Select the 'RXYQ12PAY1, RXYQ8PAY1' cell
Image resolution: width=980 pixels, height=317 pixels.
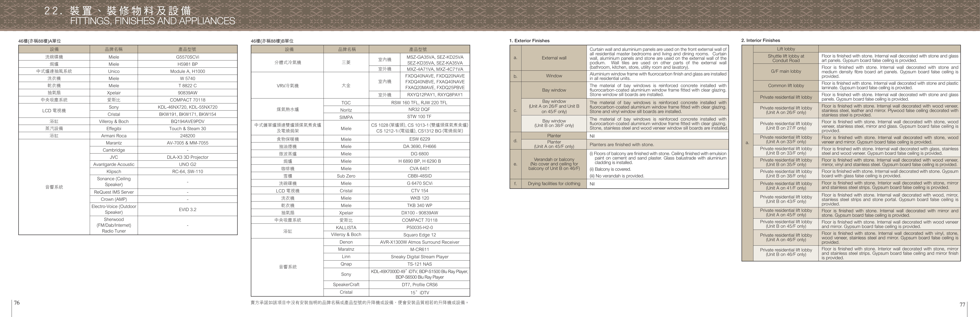(435, 95)
